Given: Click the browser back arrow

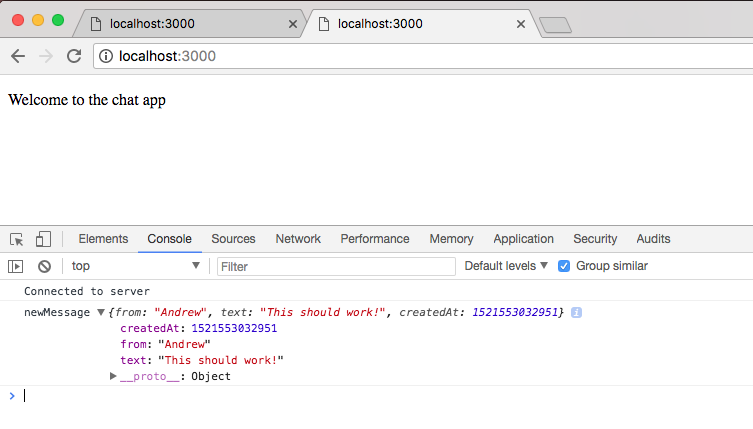Looking at the screenshot, I should pyautogui.click(x=18, y=56).
